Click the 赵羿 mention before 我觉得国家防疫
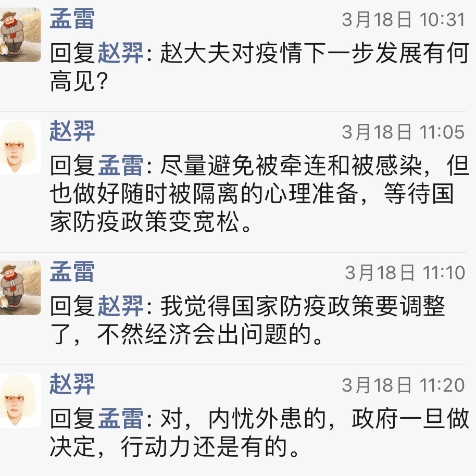 coord(120,306)
